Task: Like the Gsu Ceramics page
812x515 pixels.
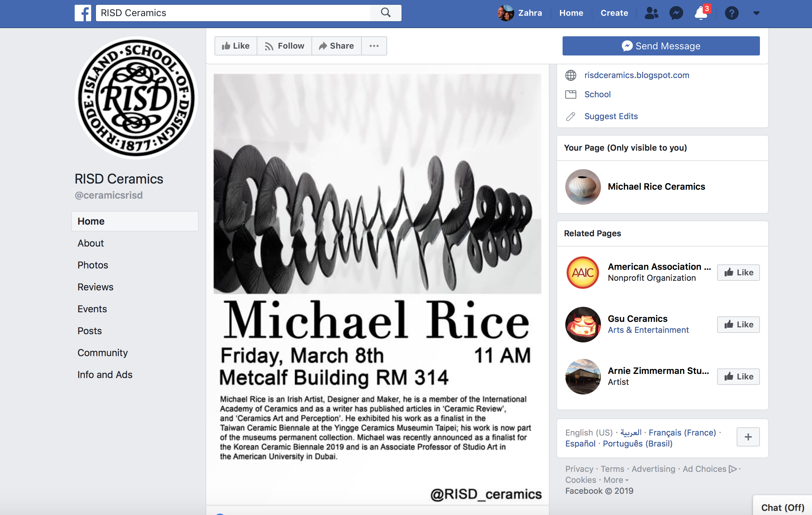Action: 738,325
